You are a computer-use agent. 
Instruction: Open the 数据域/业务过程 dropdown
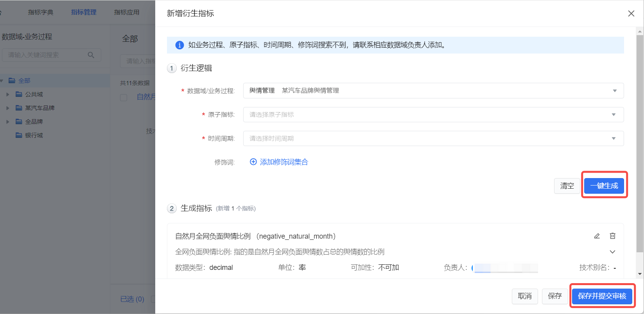pyautogui.click(x=433, y=91)
